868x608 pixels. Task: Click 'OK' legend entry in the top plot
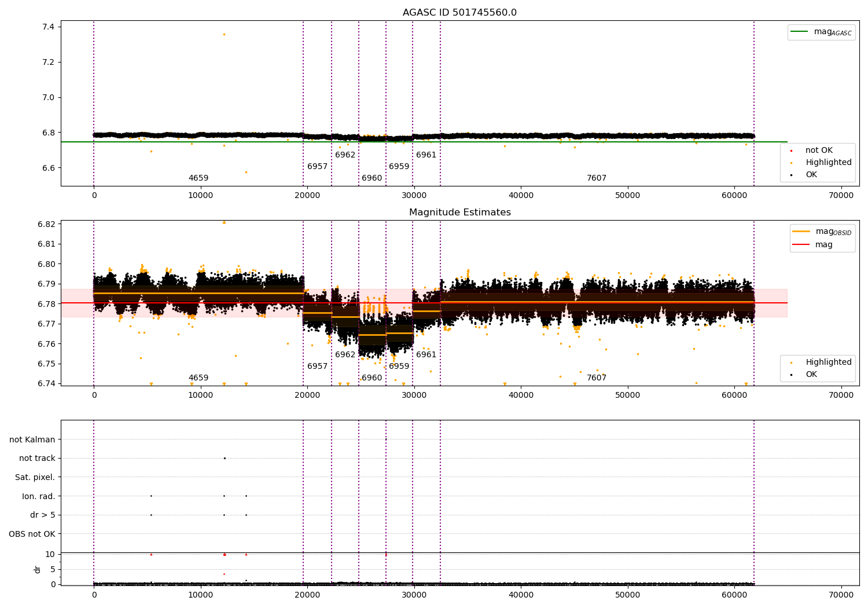pos(804,175)
